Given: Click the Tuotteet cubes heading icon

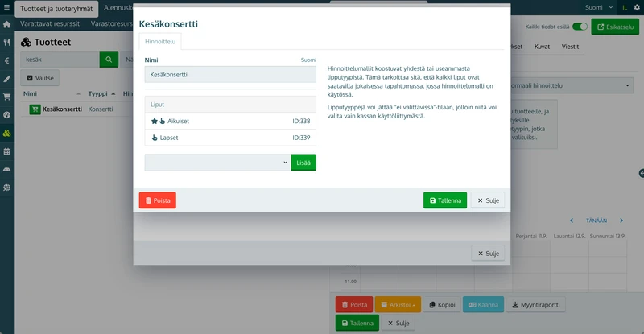Looking at the screenshot, I should point(26,42).
